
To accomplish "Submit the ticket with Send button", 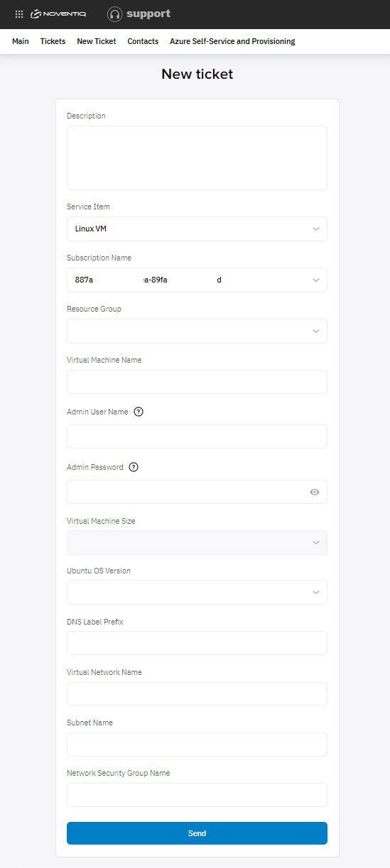I will (x=197, y=833).
